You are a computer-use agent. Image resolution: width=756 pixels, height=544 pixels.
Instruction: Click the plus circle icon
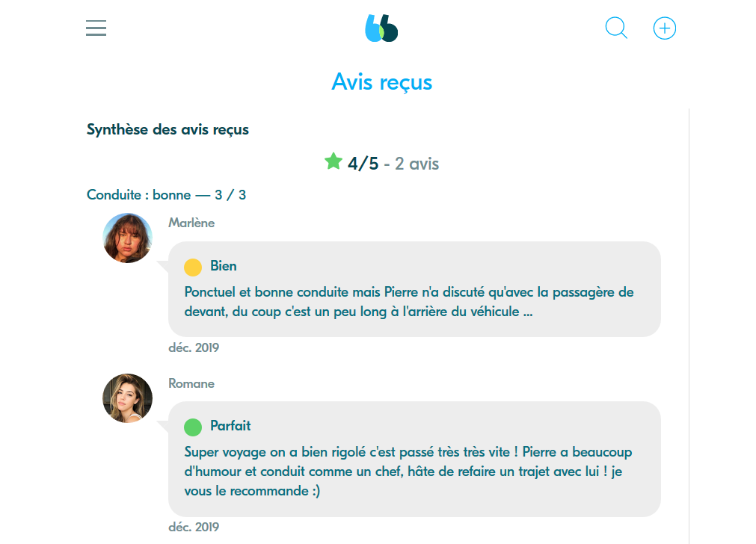coord(664,28)
